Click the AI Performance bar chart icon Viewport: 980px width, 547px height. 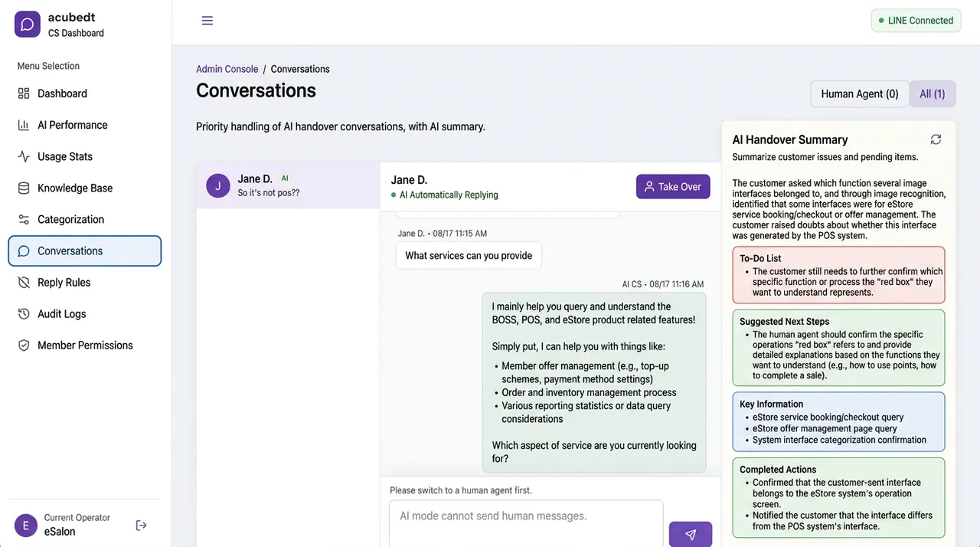pyautogui.click(x=24, y=125)
